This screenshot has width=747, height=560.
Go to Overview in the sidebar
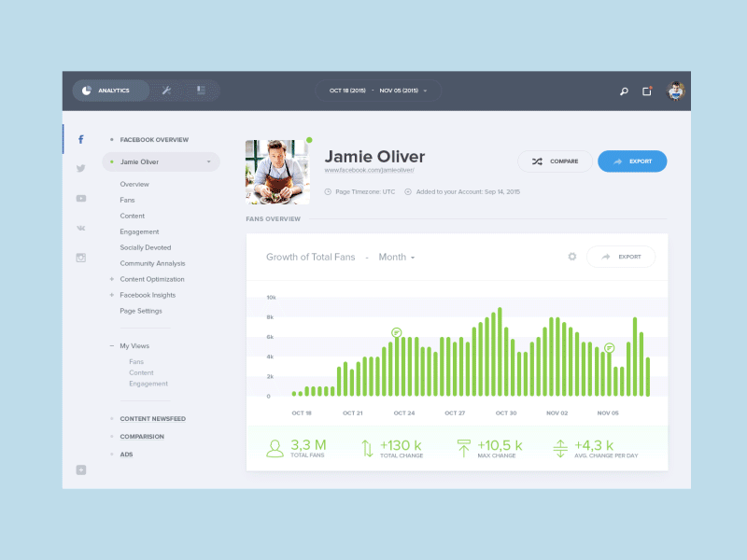(134, 184)
